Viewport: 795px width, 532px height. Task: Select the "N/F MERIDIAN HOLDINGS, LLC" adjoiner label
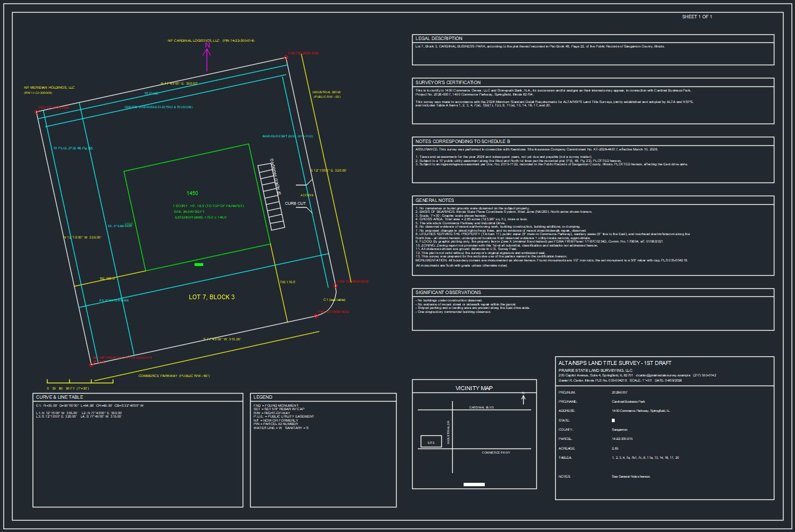pyautogui.click(x=49, y=88)
